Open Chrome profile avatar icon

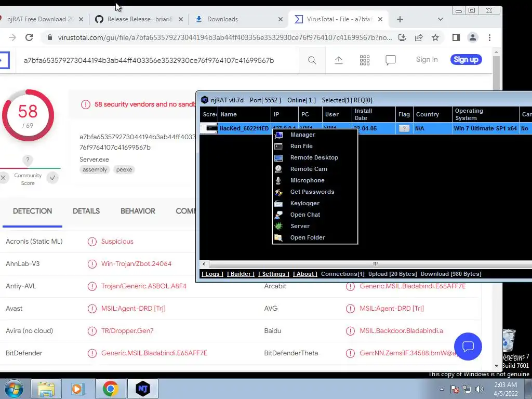473,37
